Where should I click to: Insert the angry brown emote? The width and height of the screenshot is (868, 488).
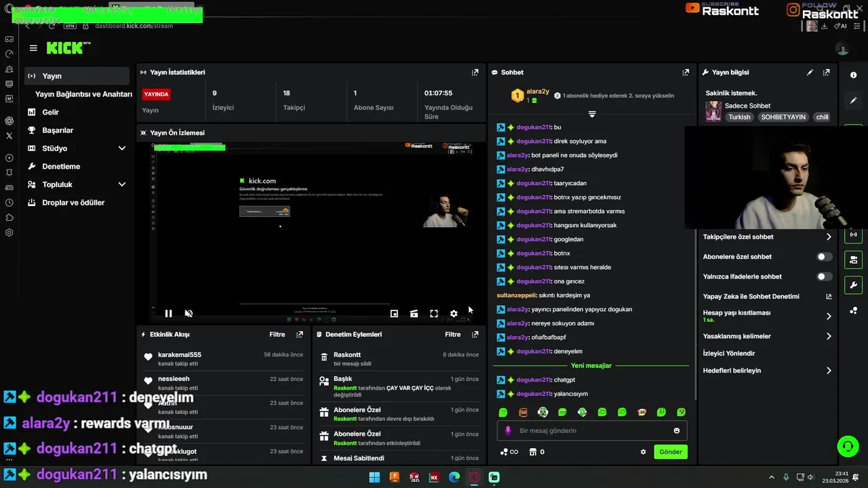click(523, 412)
